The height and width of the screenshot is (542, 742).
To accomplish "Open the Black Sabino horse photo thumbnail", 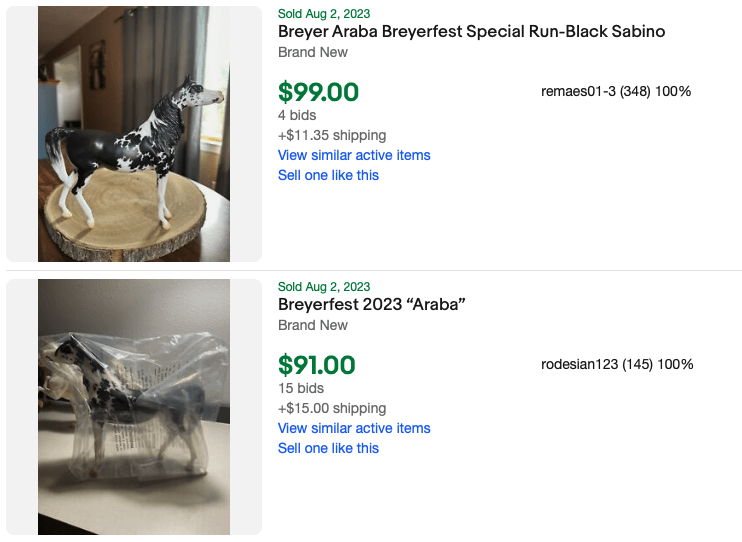I will pyautogui.click(x=134, y=134).
